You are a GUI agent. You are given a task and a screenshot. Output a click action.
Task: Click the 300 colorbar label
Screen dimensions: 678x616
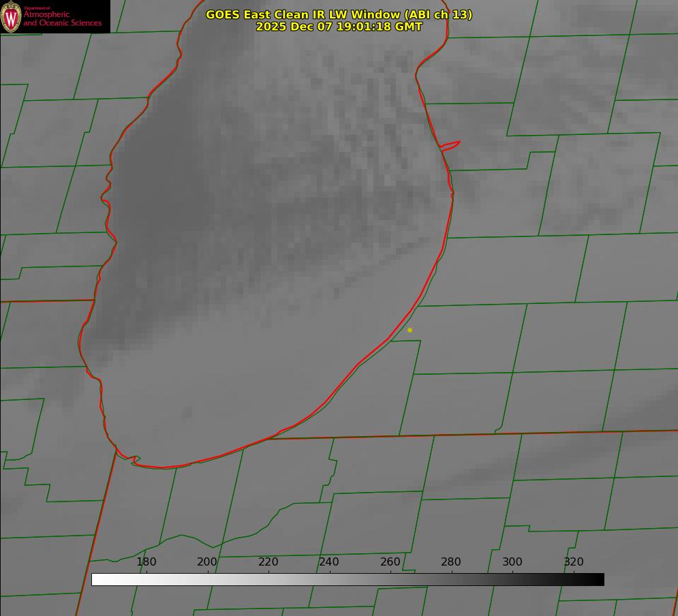pos(512,562)
